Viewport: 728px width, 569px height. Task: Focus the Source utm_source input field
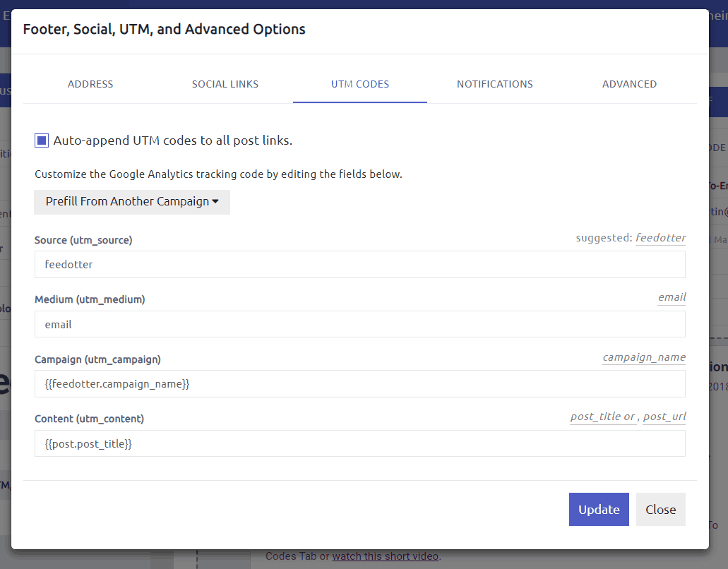click(x=359, y=265)
